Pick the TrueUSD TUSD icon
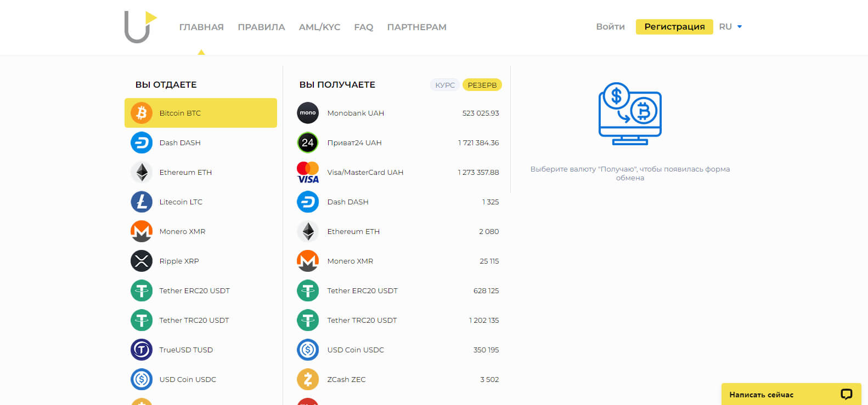Screen dimensions: 868x405 tap(142, 350)
